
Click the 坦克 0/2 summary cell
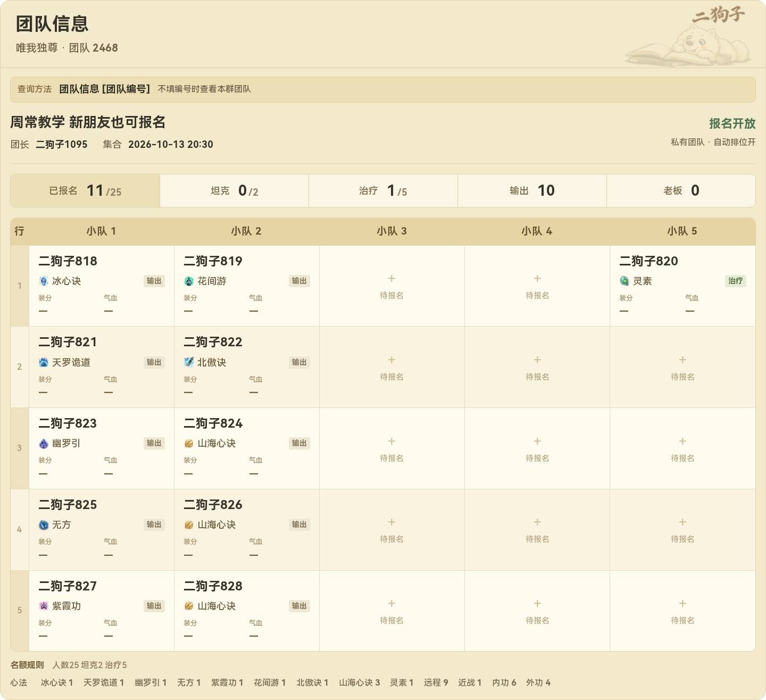click(235, 190)
